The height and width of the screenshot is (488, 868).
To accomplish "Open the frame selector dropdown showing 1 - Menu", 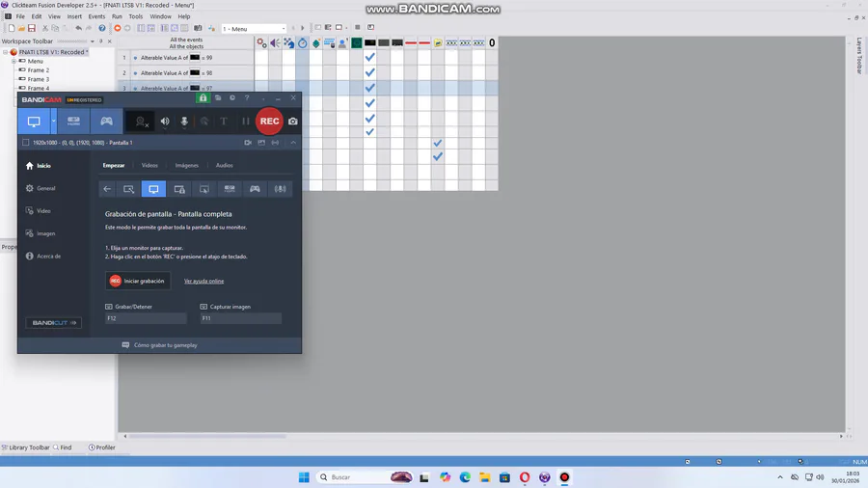I will [x=254, y=28].
